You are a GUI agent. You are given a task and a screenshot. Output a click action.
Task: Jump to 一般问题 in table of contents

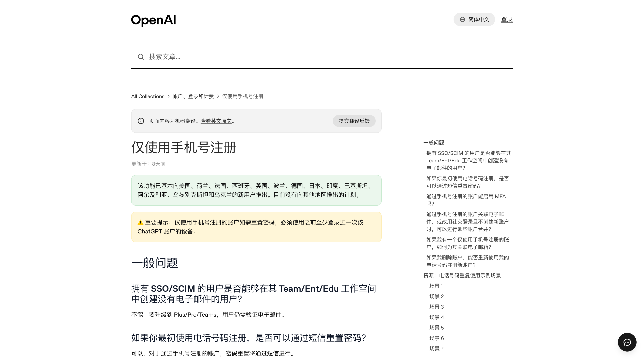pyautogui.click(x=433, y=143)
